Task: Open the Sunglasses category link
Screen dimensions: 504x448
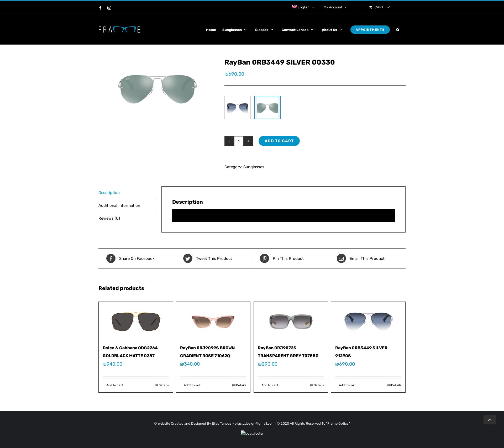Action: (x=254, y=167)
